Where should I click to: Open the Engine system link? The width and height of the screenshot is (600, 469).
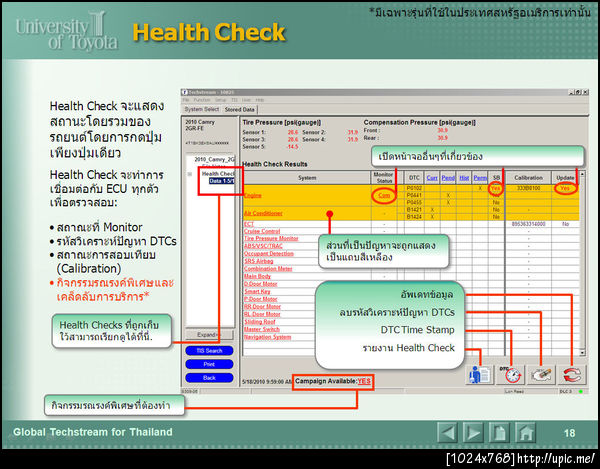253,195
